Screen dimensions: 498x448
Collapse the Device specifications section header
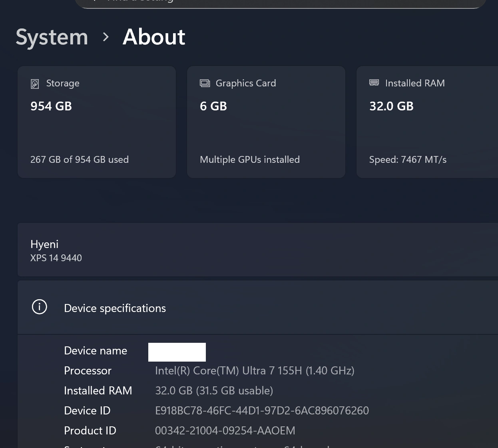[x=256, y=308]
